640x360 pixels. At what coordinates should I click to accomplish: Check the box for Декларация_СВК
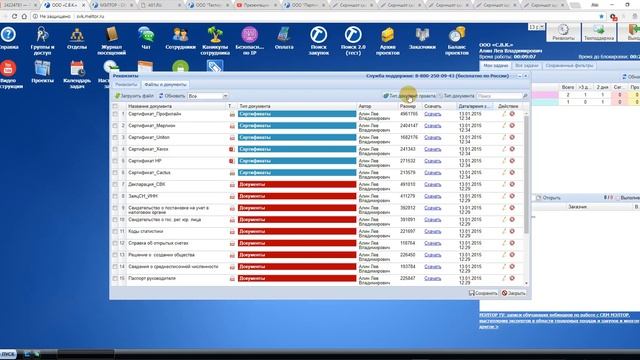(115, 185)
